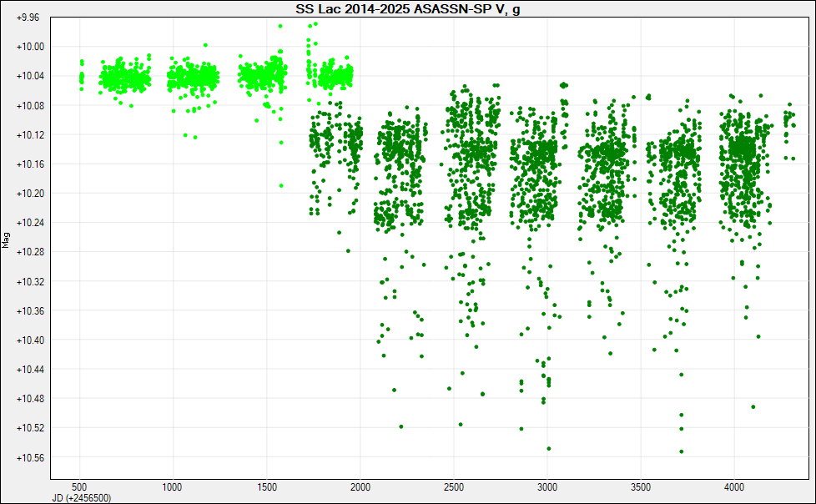Select the +10.40 magnitude tick label
Image resolution: width=816 pixels, height=504 pixels.
(x=31, y=340)
